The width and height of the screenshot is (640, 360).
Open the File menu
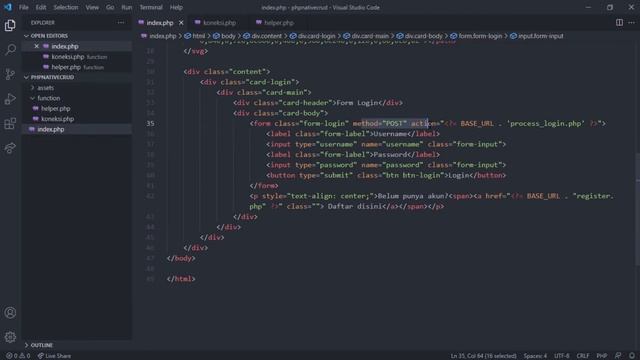click(24, 7)
